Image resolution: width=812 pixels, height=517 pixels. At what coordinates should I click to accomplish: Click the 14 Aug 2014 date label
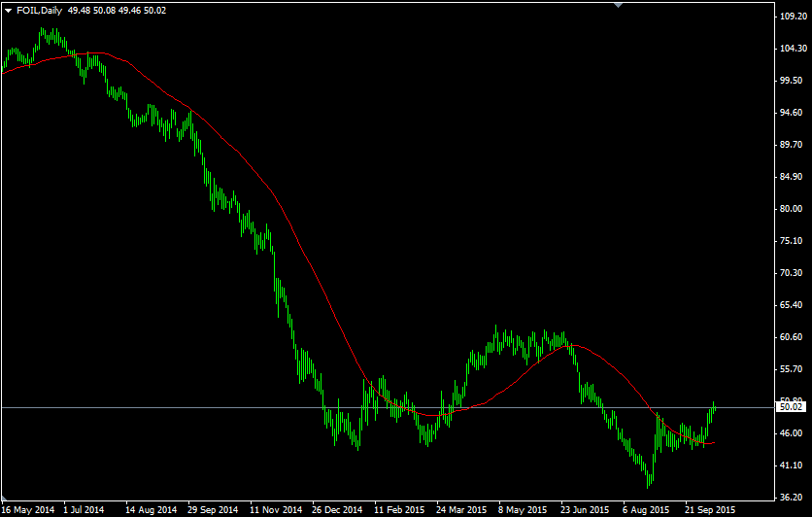[152, 510]
